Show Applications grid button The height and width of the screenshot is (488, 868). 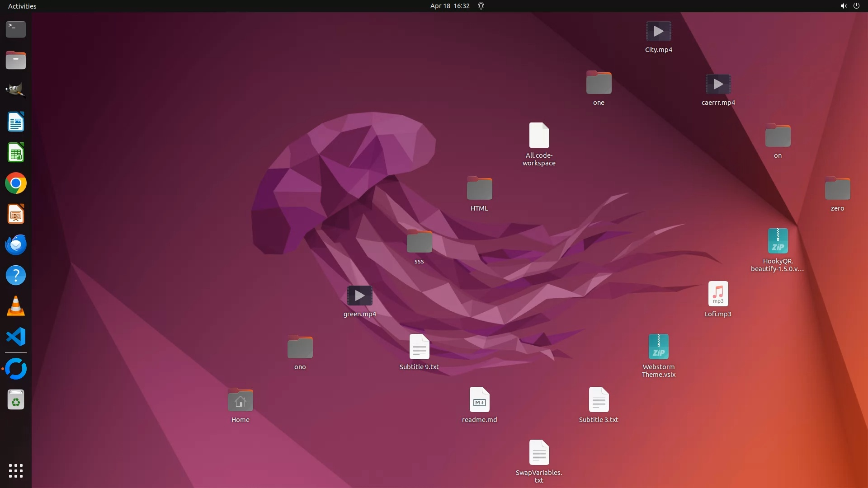(x=16, y=471)
